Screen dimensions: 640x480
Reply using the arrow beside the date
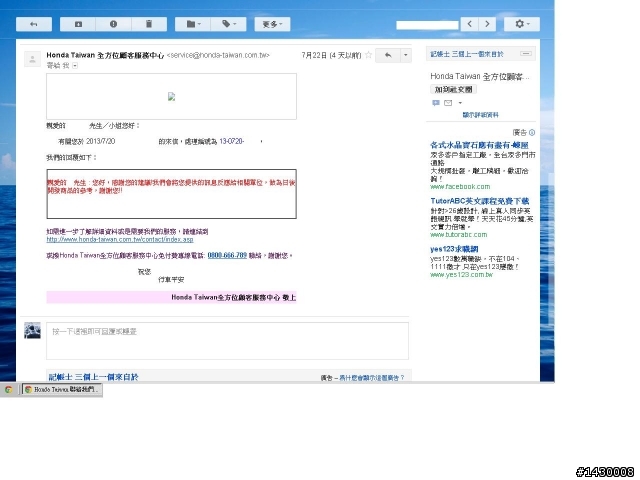click(388, 55)
